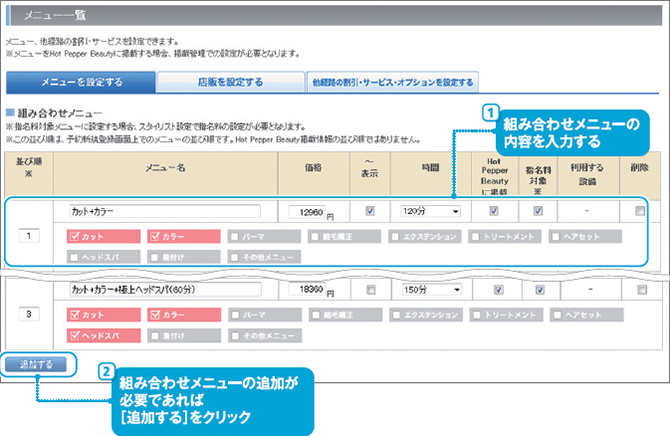670x436 pixels.
Task: Click the price field showing 12960
Action: click(x=307, y=212)
